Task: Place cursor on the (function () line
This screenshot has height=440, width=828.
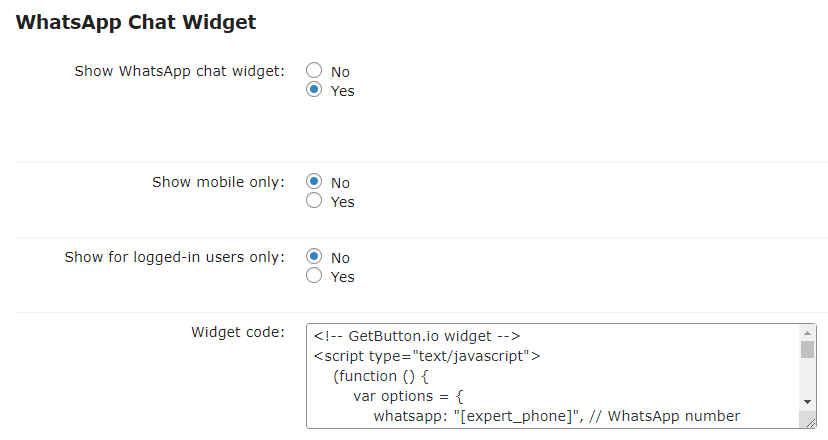Action: 381,377
